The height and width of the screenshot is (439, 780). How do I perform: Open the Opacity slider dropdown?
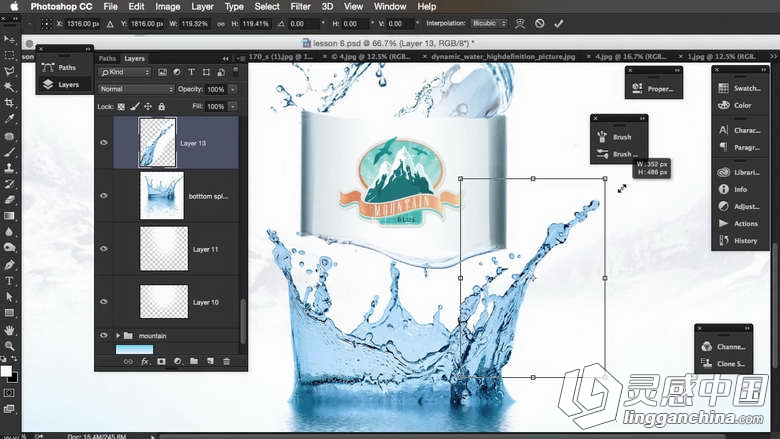point(233,89)
